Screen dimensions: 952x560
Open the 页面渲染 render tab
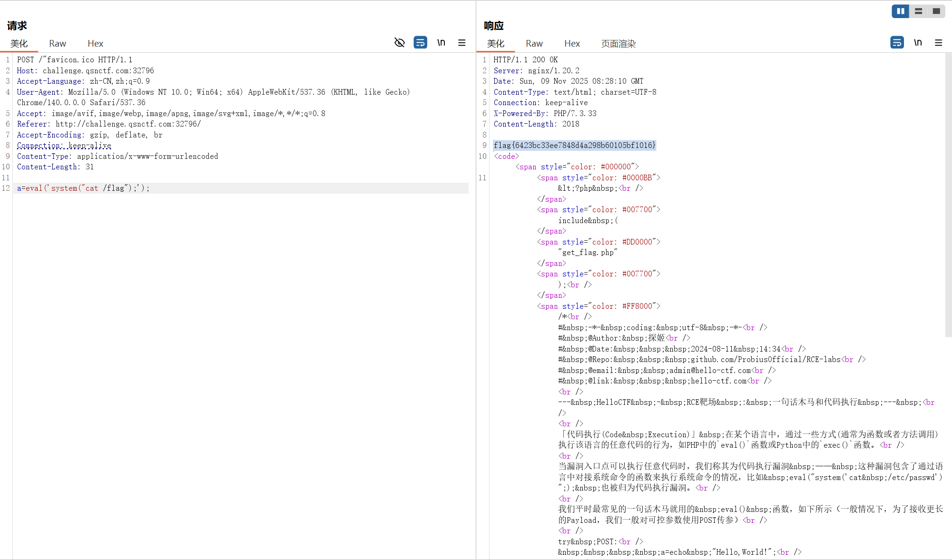coord(618,43)
